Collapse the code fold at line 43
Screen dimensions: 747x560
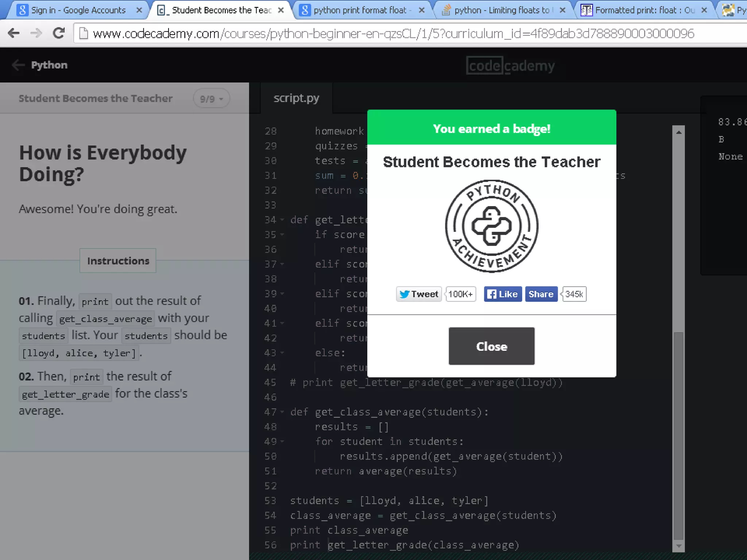pos(282,353)
